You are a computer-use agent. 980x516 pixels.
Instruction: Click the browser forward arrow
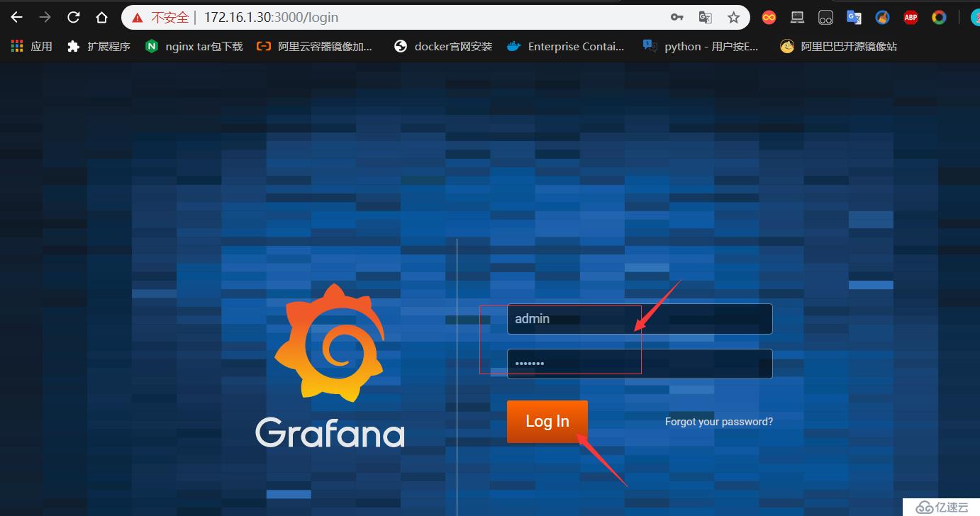coord(45,17)
